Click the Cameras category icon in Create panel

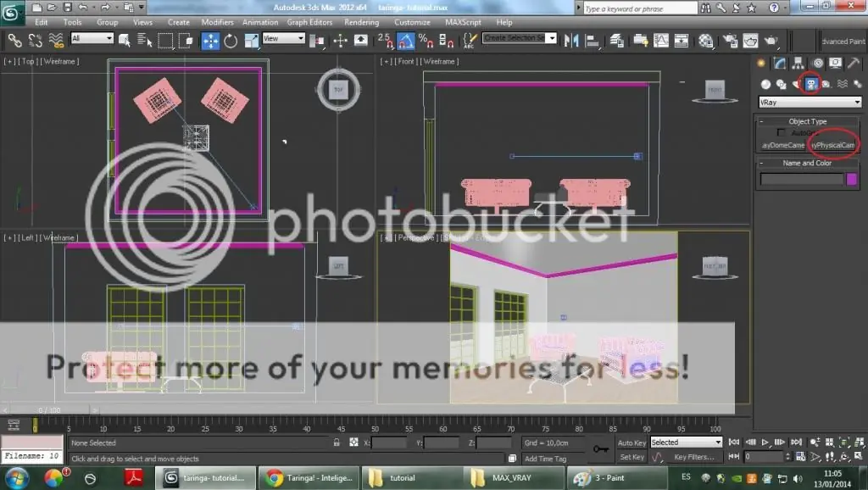[810, 83]
